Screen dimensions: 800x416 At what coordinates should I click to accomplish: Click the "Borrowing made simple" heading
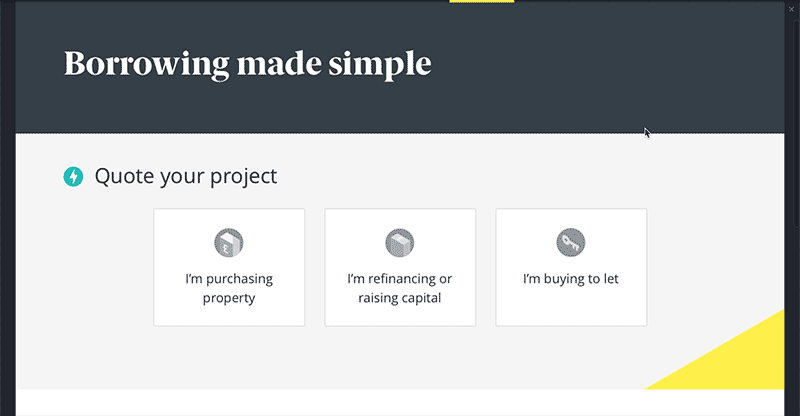pyautogui.click(x=247, y=64)
